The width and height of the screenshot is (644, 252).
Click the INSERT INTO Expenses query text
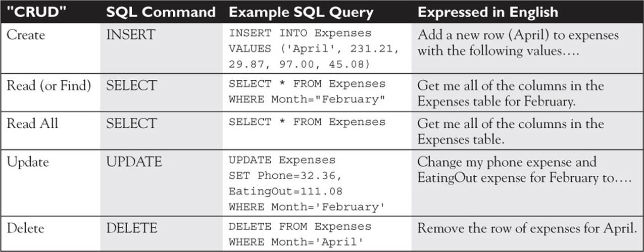pos(300,33)
